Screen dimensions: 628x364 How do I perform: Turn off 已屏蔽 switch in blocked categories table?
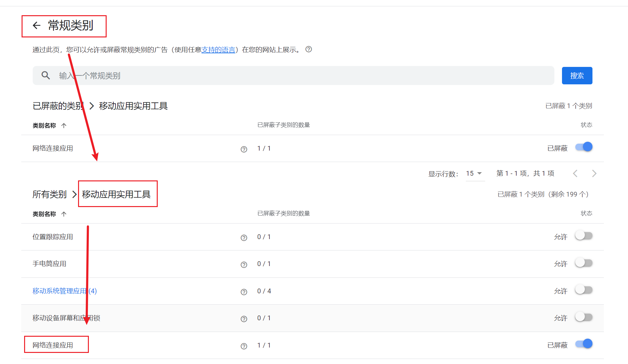coord(584,147)
